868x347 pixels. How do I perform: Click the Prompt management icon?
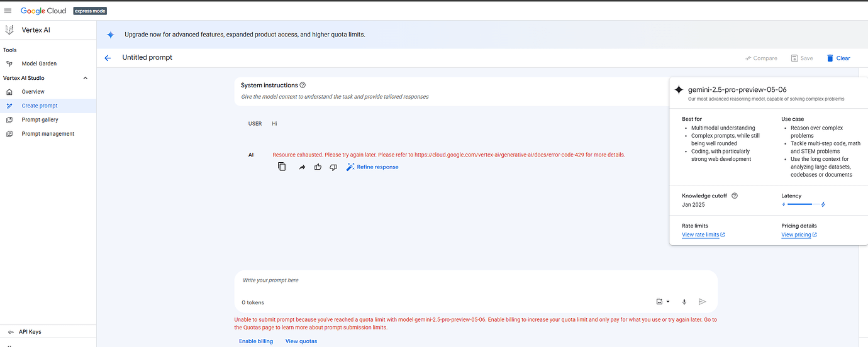pos(9,133)
